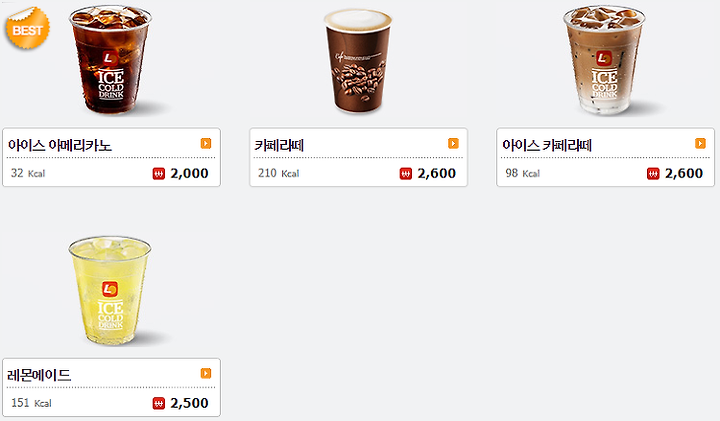
Task: Open the 카페라떼 product title
Action: (279, 145)
